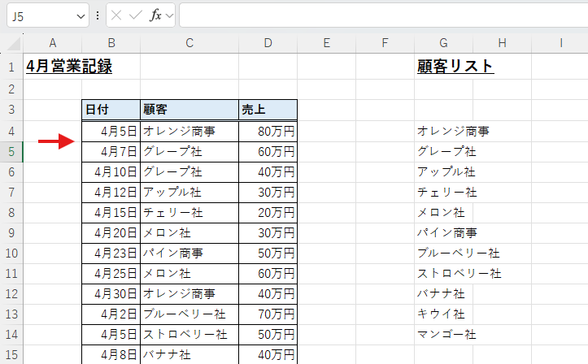This screenshot has width=588, height=364.
Task: Click the Select All corner triangle
Action: [15, 43]
